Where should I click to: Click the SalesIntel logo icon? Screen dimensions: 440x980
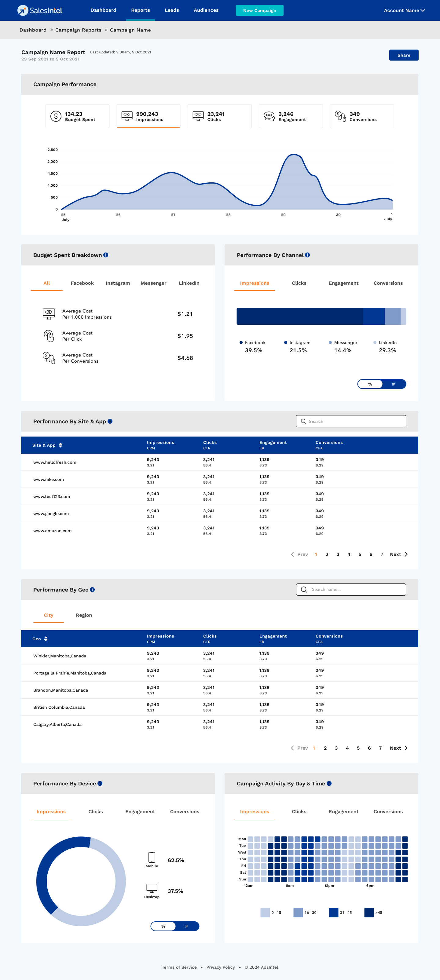click(23, 10)
